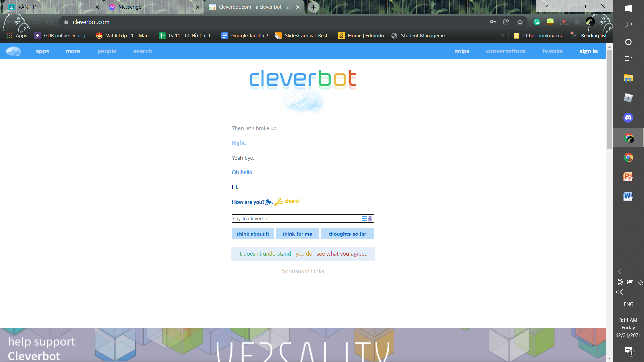
Task: Click the thoughts so far button
Action: point(347,234)
